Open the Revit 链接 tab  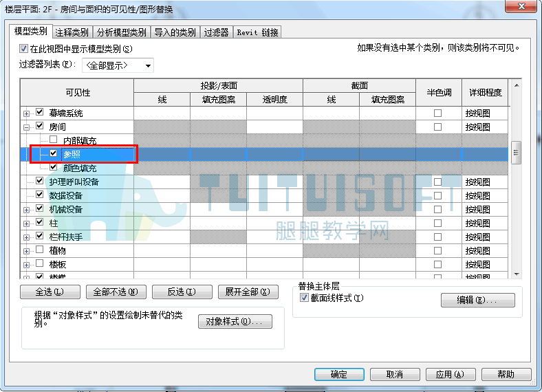(x=257, y=32)
